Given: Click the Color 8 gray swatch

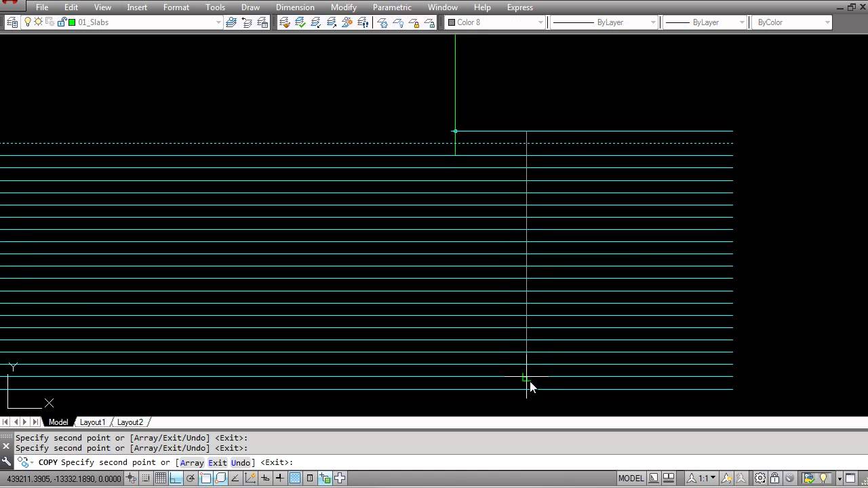Looking at the screenshot, I should (x=452, y=22).
